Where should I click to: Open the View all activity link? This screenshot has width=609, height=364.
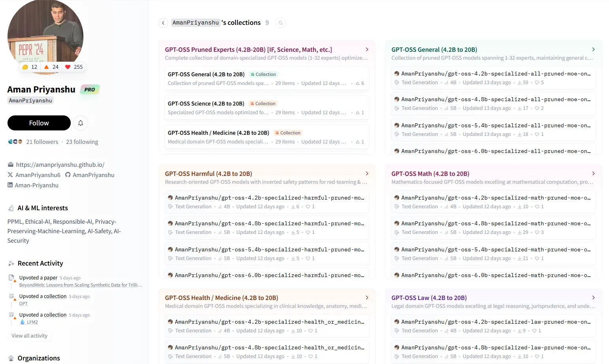pos(29,335)
